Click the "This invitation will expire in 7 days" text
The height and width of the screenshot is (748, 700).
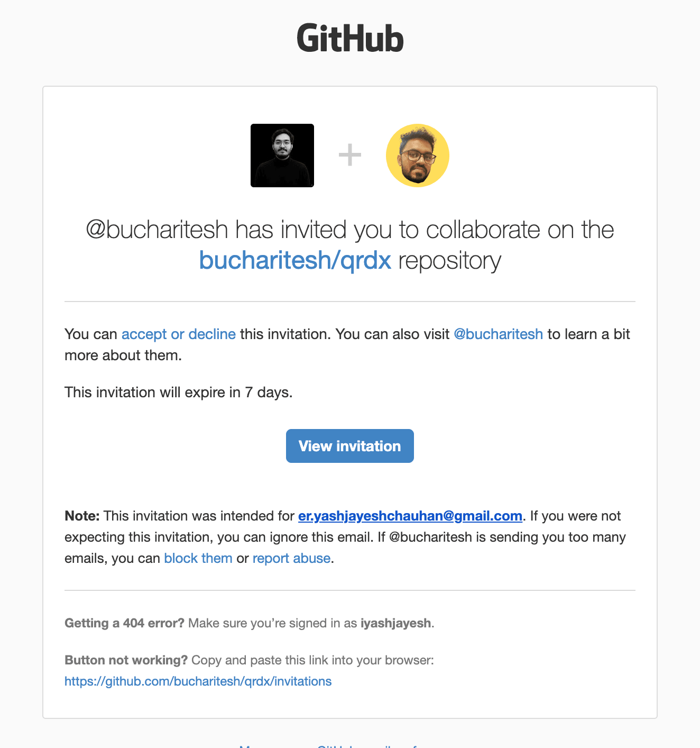178,393
